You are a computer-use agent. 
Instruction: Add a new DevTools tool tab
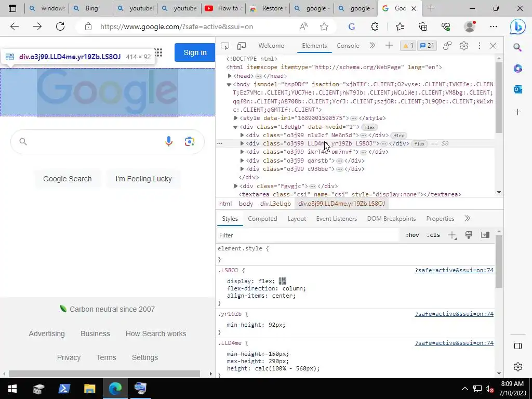click(x=389, y=46)
